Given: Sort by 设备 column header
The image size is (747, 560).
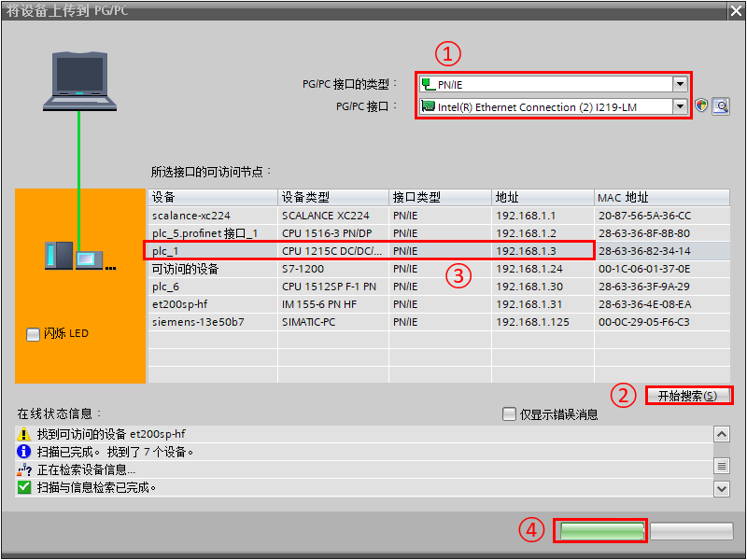Looking at the screenshot, I should coord(213,197).
